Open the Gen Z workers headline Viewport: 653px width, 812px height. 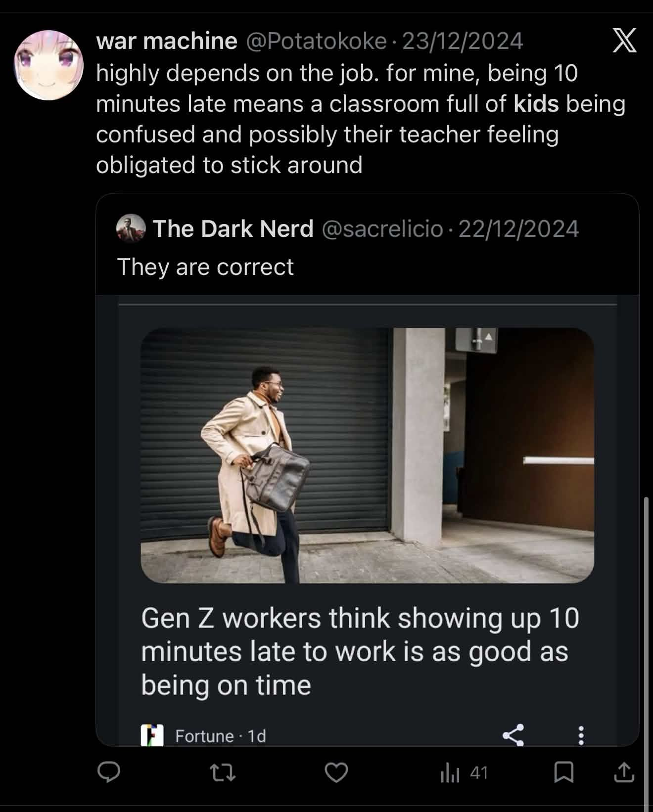pos(360,651)
